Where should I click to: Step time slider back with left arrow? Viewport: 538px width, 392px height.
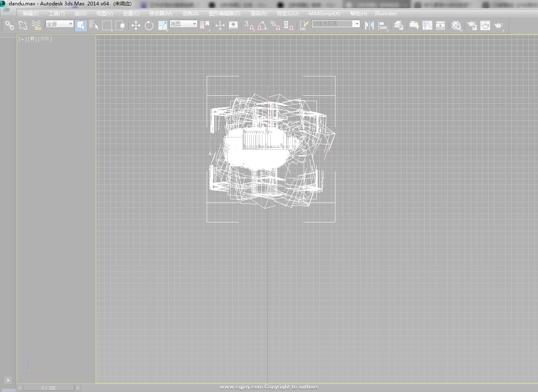(20, 388)
